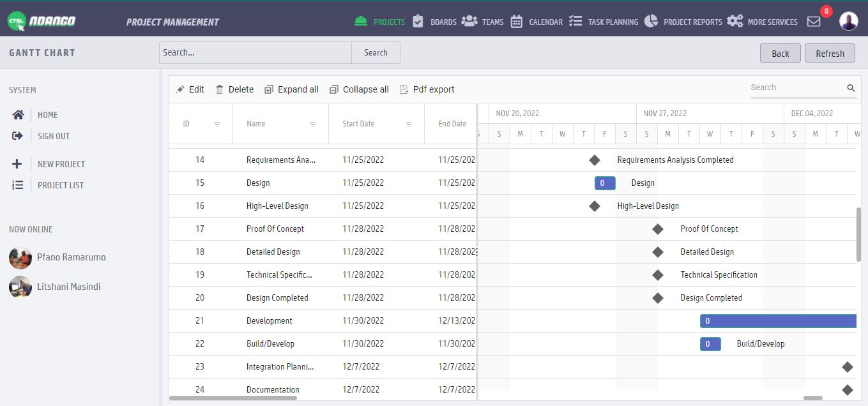The width and height of the screenshot is (868, 406).
Task: Click the Design Completed milestone diamond
Action: click(658, 298)
